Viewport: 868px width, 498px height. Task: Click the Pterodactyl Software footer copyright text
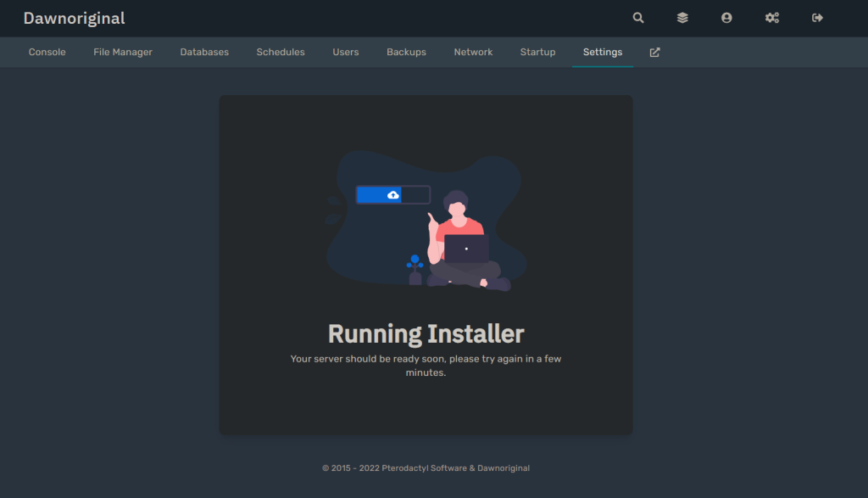point(426,468)
